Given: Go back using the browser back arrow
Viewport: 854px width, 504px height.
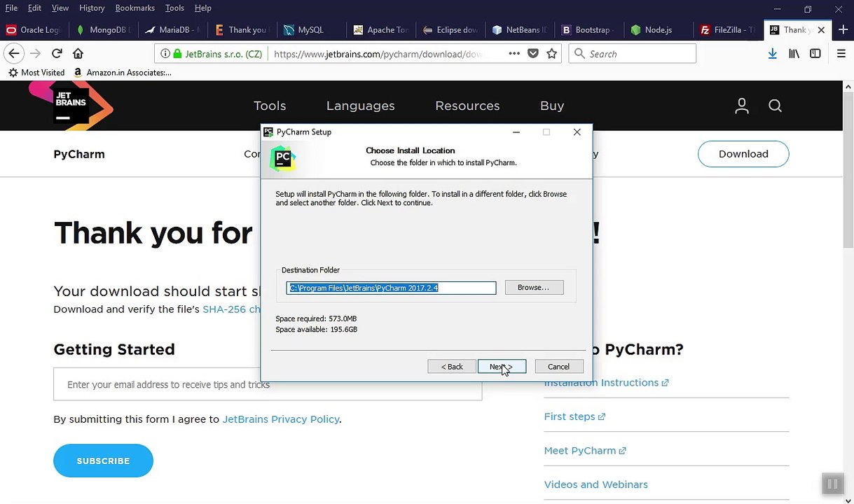Looking at the screenshot, I should [x=13, y=54].
